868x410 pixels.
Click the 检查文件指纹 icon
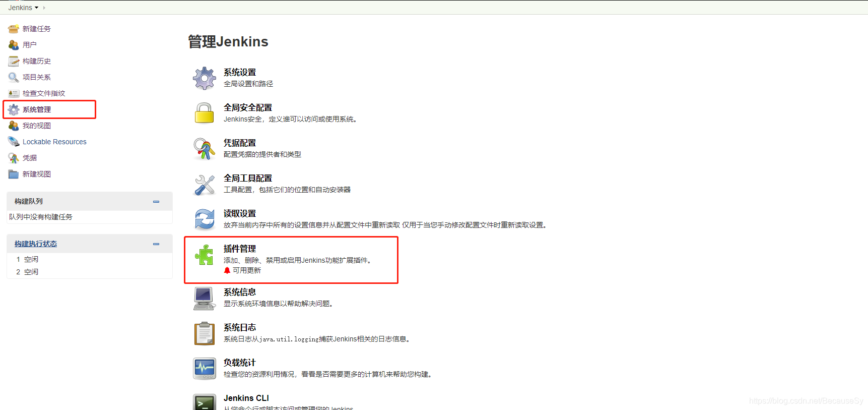click(x=14, y=93)
